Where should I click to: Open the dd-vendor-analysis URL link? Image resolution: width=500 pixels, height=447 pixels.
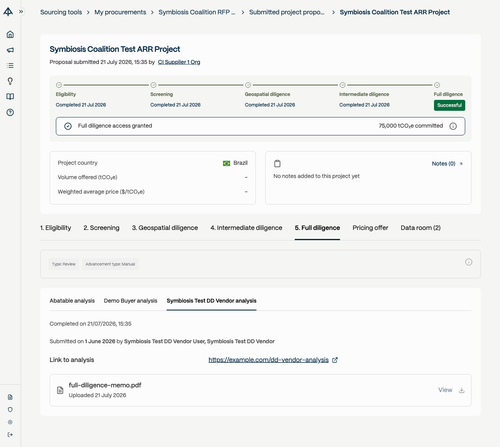[x=269, y=360]
